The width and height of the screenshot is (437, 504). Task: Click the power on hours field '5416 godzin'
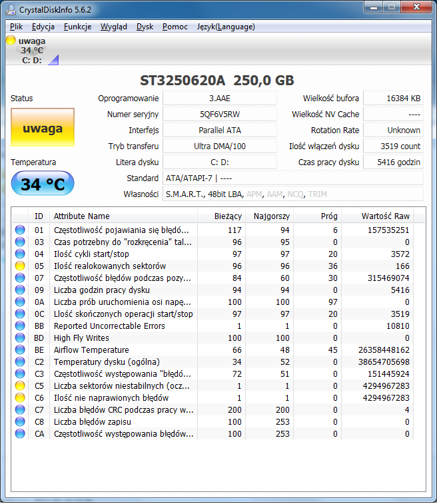393,162
